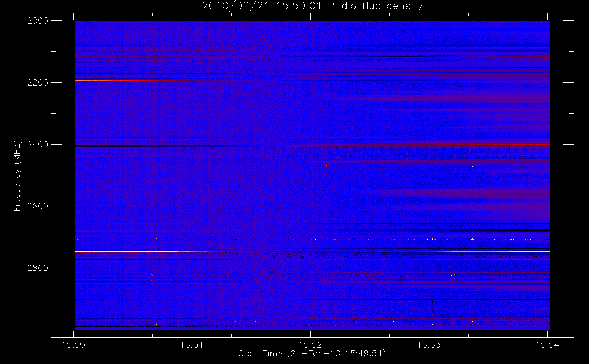Click the 15:53 time tick label
Screen dimensions: 589x364
[x=429, y=345]
